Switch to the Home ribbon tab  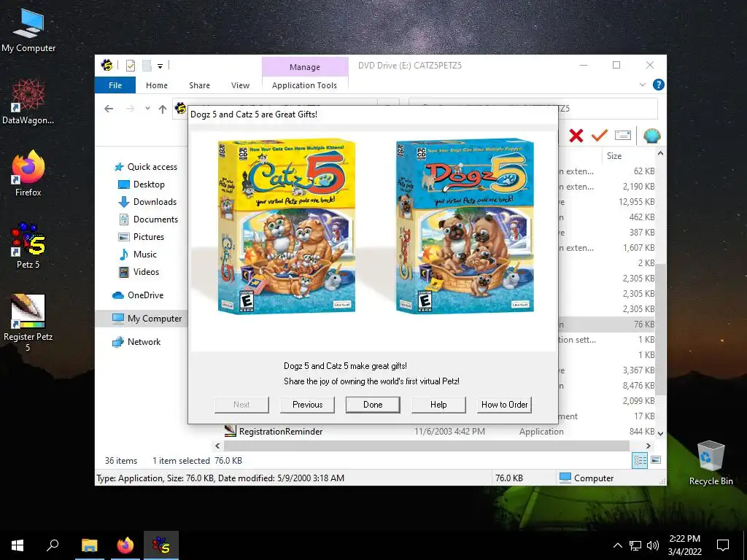[x=157, y=85]
